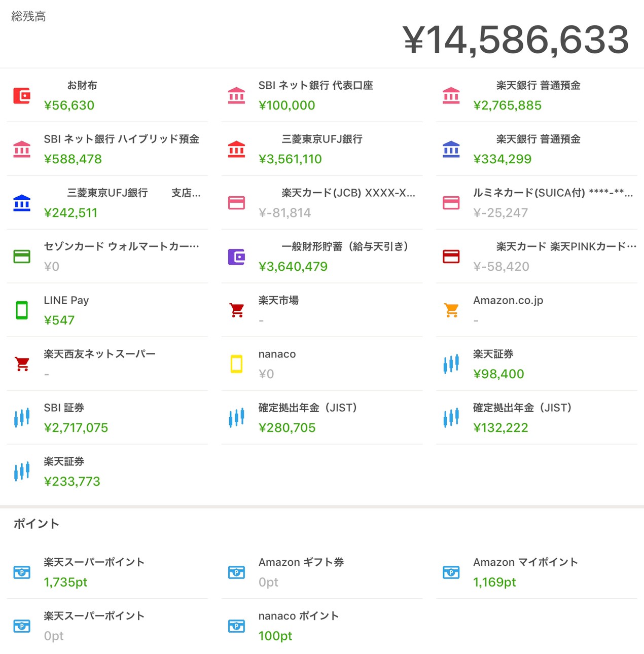Click the ポイント section heading
Screen dimensions: 644x654
click(x=37, y=524)
